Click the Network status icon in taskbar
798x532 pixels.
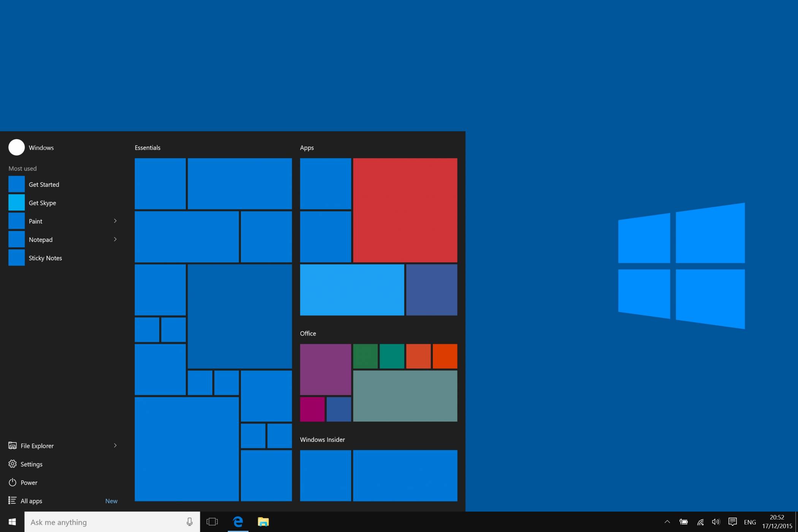701,521
